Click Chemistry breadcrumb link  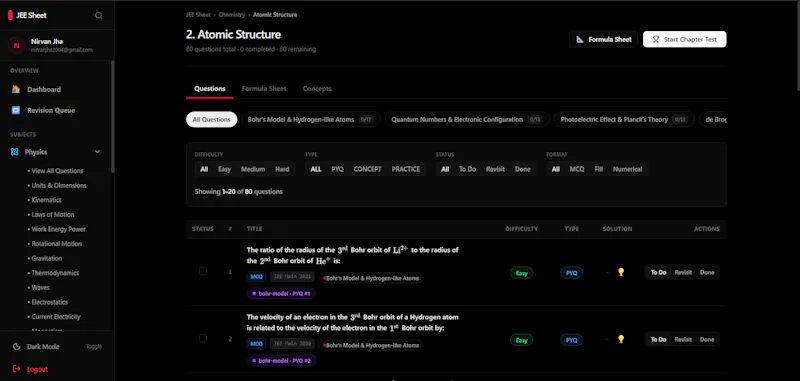232,15
